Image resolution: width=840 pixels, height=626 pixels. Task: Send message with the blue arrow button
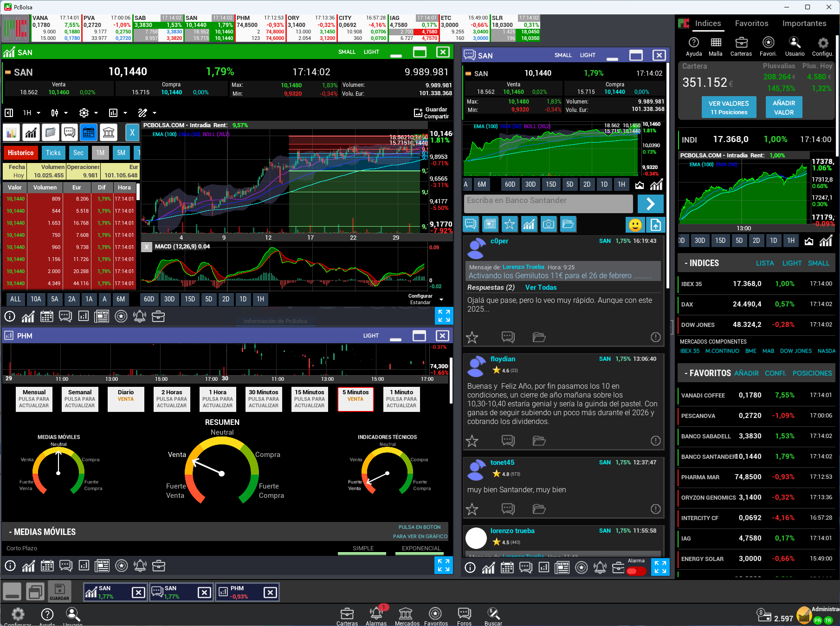(x=651, y=203)
